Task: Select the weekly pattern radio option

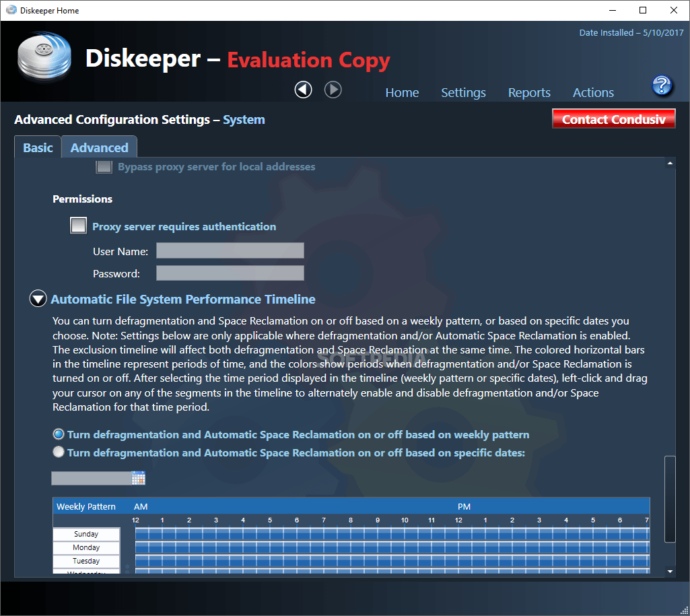Action: (59, 434)
